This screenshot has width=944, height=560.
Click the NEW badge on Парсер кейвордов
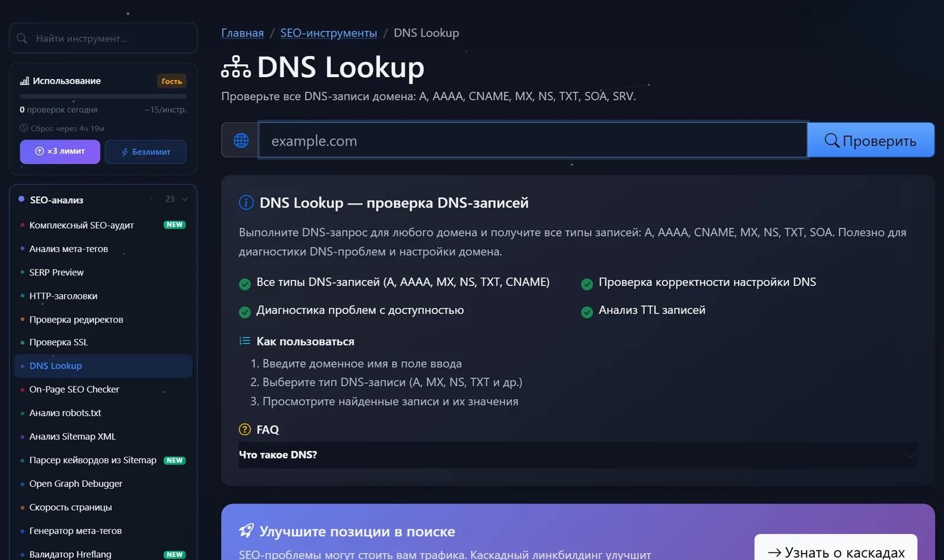click(x=175, y=460)
